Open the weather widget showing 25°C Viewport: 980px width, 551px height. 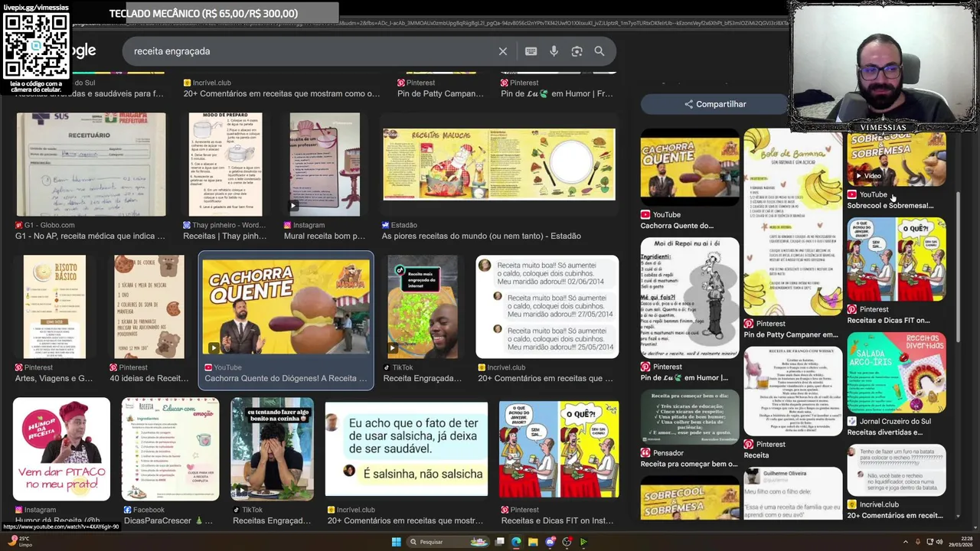[18, 541]
